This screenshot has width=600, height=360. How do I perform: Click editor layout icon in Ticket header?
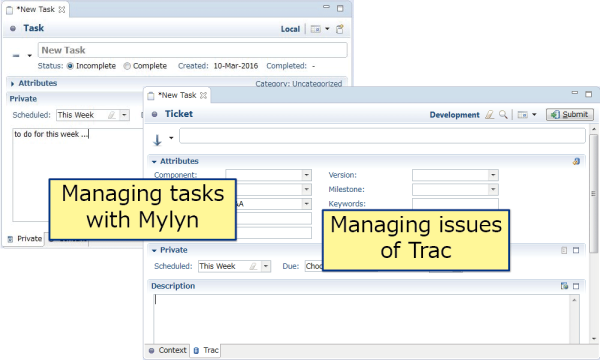tap(522, 114)
